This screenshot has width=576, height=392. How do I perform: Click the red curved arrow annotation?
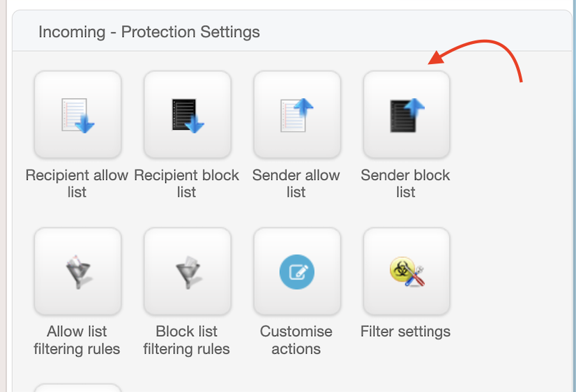[x=476, y=59]
